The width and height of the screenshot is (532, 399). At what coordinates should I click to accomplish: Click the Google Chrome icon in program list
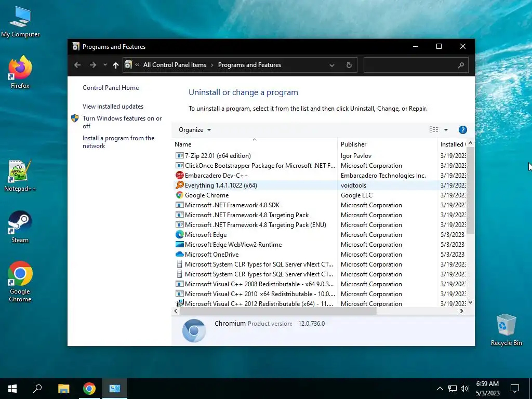(179, 195)
